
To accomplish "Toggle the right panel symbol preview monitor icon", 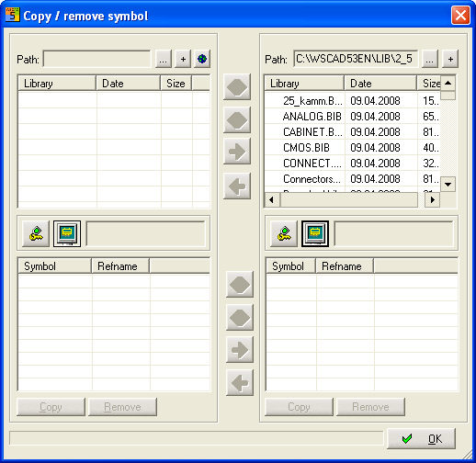I will 315,233.
